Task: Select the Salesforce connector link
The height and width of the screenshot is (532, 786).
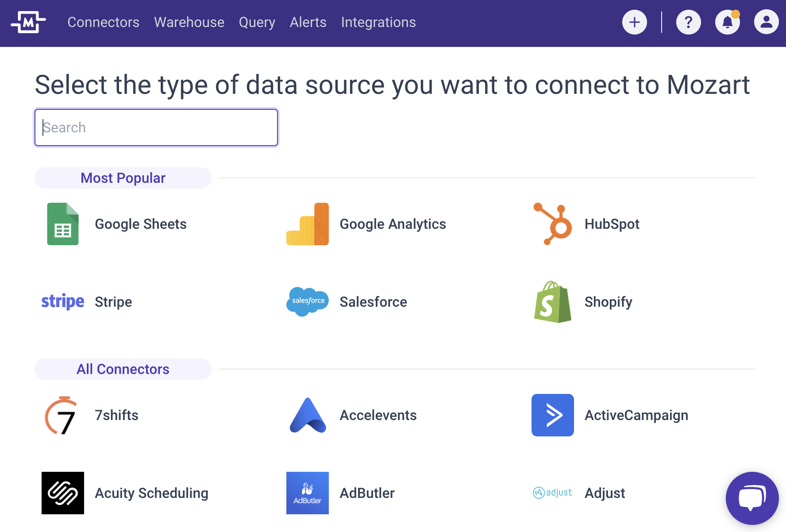Action: click(x=373, y=302)
